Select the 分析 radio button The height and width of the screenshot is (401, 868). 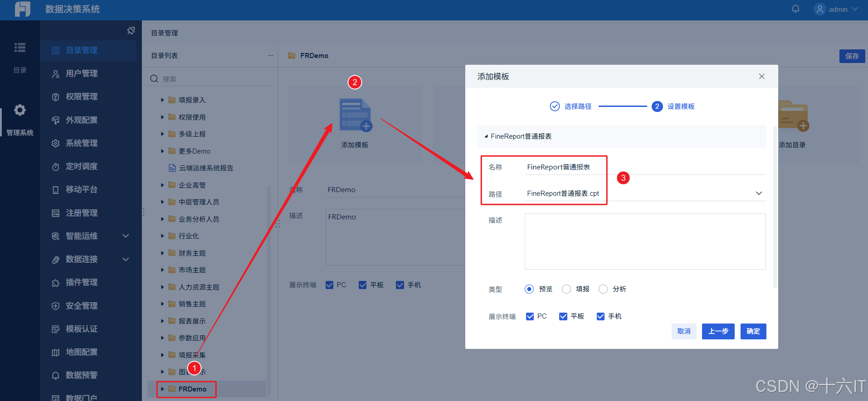click(x=603, y=289)
